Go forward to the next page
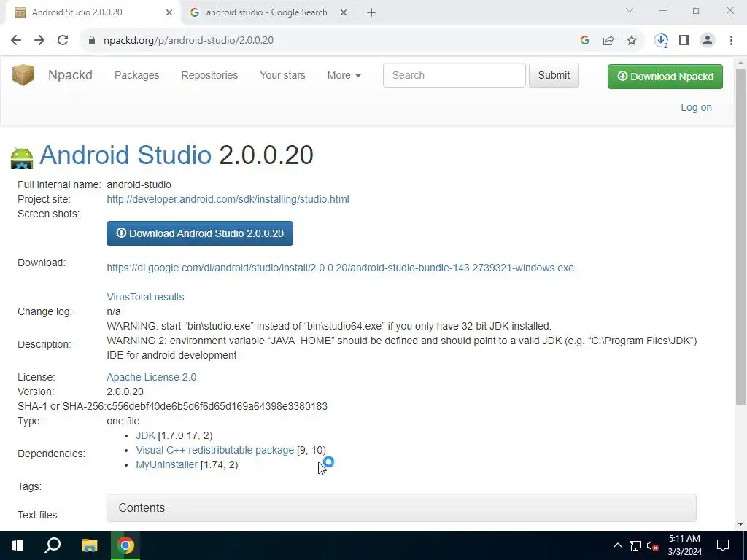Screen dimensions: 747x560 [x=39, y=41]
